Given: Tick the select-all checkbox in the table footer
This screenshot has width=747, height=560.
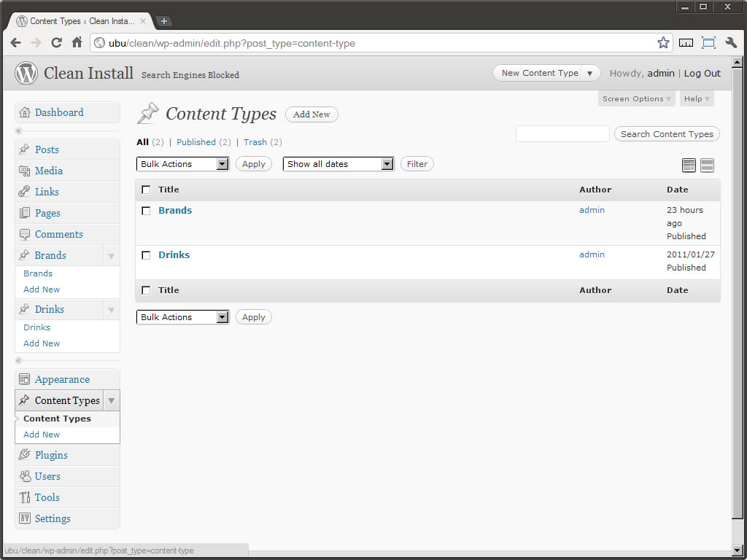Looking at the screenshot, I should pos(146,290).
